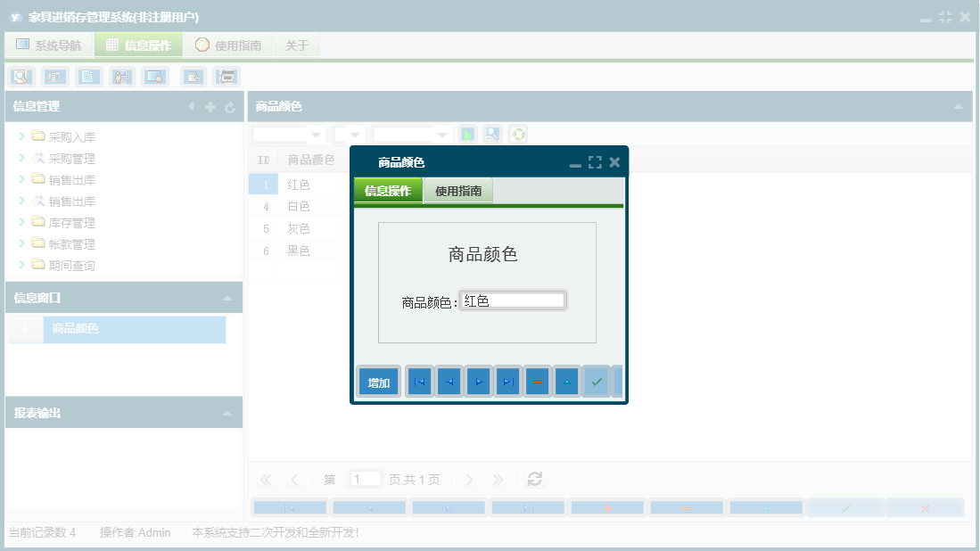Expand the 采购入库 folder in the tree
The height and width of the screenshot is (551, 980).
(x=21, y=136)
